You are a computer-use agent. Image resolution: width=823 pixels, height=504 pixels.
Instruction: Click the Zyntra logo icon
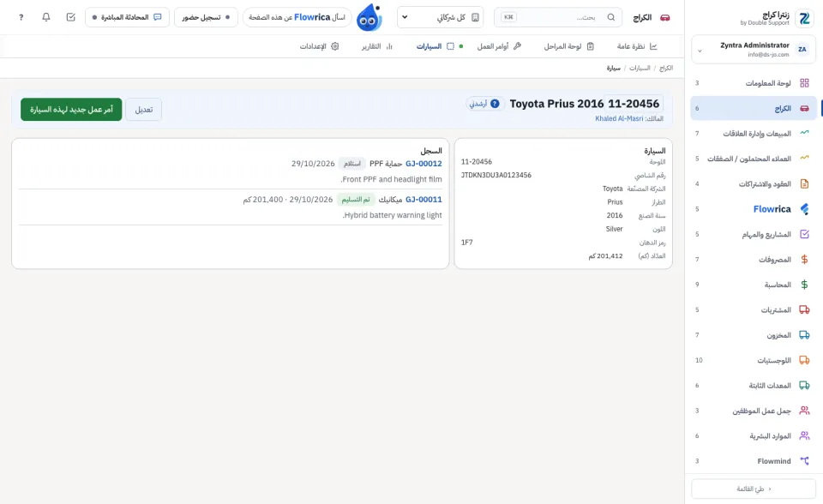click(804, 18)
